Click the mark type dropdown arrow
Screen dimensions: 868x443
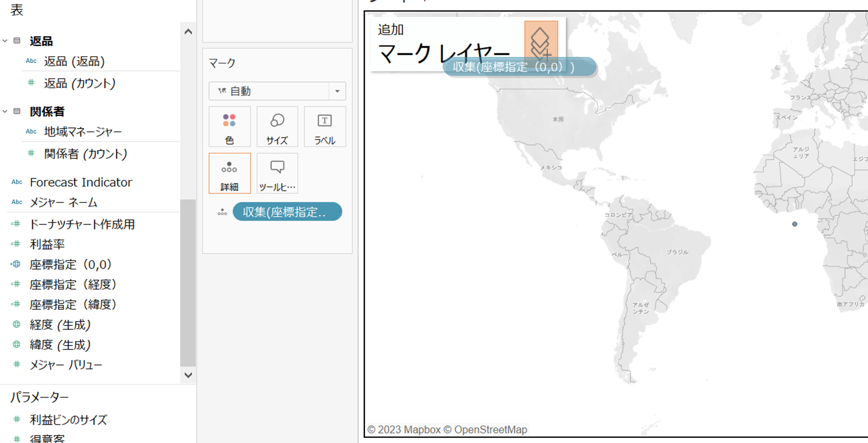(337, 91)
